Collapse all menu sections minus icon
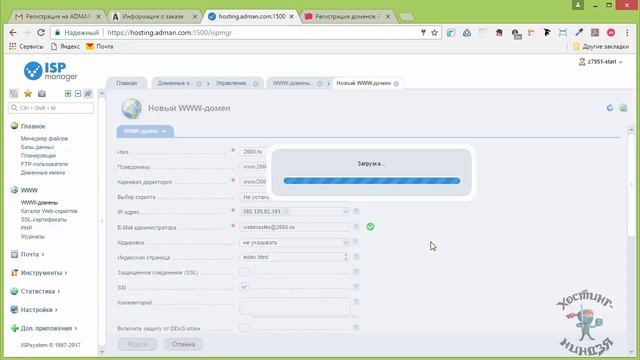This screenshot has height=360, width=640. coord(78,93)
